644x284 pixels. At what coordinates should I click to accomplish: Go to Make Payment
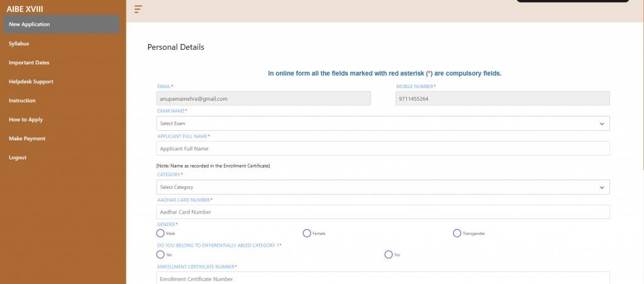coord(27,138)
